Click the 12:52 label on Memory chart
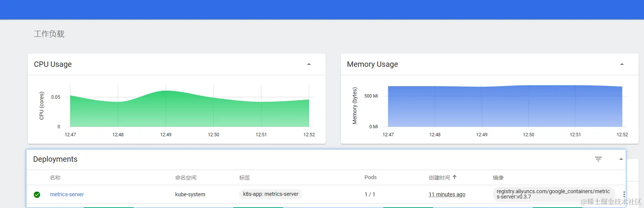 [622, 135]
